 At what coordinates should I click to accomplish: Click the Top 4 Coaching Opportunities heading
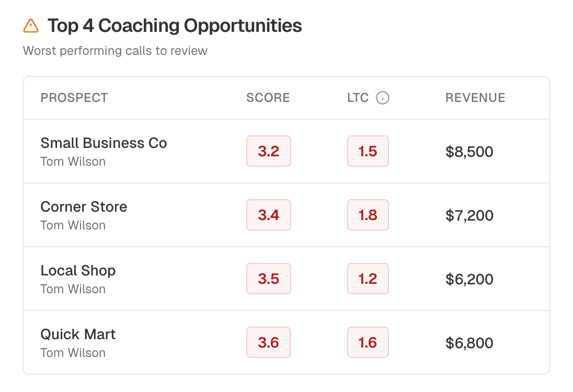pyautogui.click(x=175, y=26)
